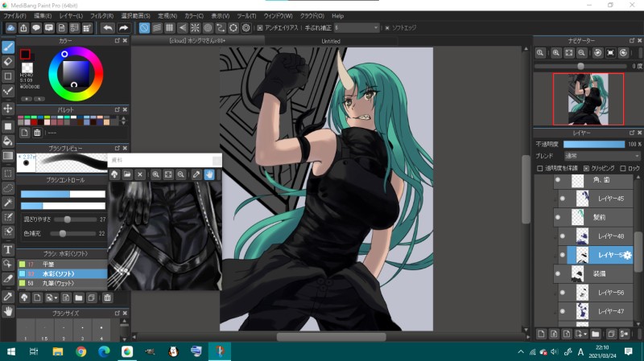This screenshot has height=361, width=644.
Task: Open the blend mode dropdown
Action: (601, 156)
